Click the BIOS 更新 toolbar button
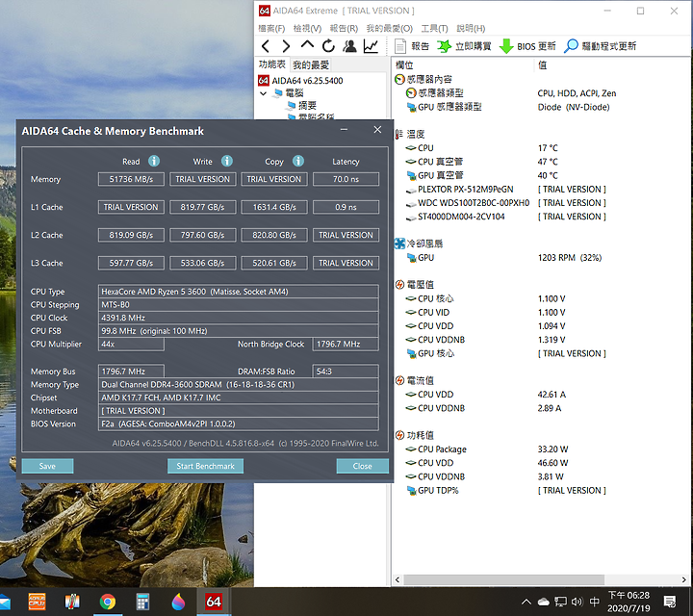 pos(527,46)
